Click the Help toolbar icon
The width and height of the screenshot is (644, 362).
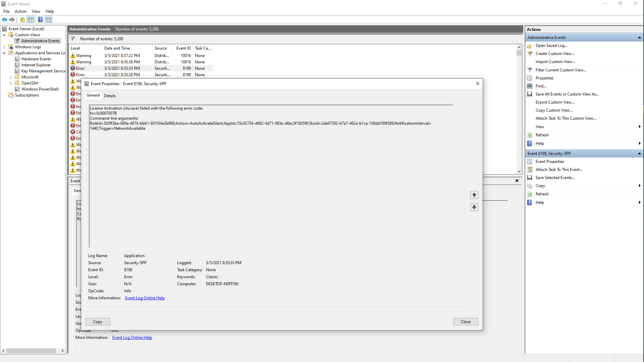pos(40,19)
